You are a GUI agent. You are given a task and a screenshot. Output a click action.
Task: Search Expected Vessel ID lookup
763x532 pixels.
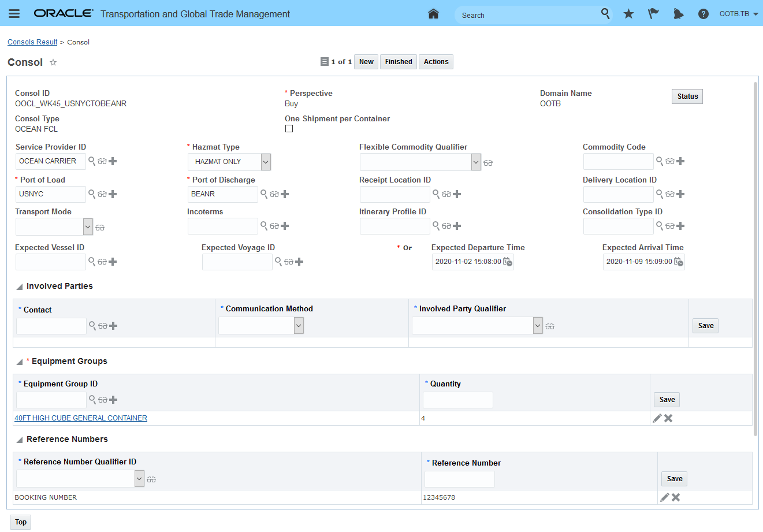[92, 262]
